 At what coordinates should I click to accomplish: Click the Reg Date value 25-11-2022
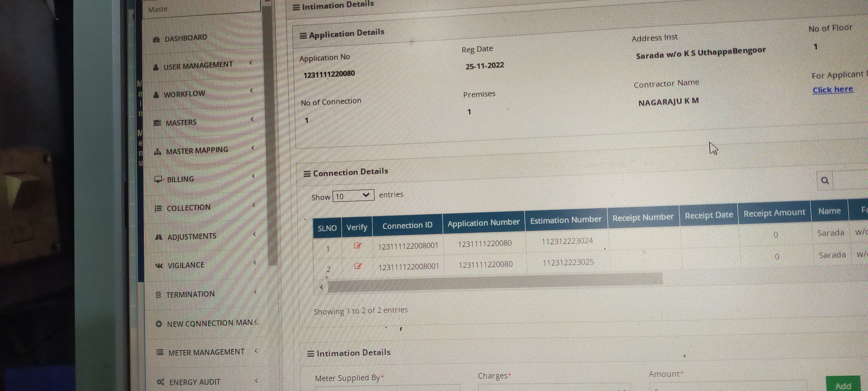[x=485, y=66]
